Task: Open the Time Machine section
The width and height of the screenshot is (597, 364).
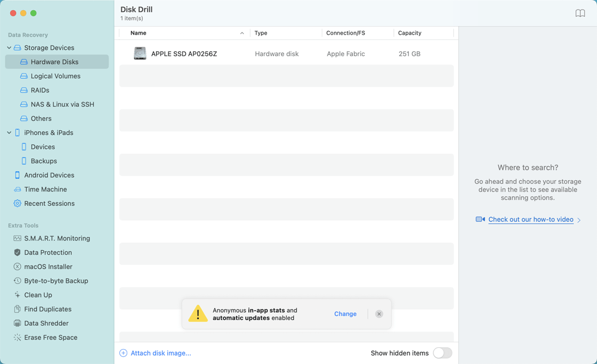Action: (44, 189)
